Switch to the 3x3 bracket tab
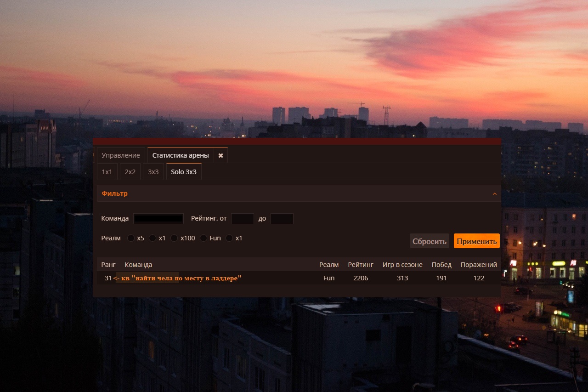Viewport: 588px width, 392px height. point(153,172)
